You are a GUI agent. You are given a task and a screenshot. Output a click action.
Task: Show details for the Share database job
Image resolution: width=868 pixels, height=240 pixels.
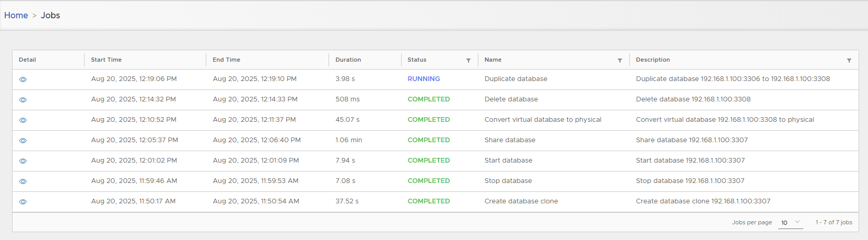23,141
